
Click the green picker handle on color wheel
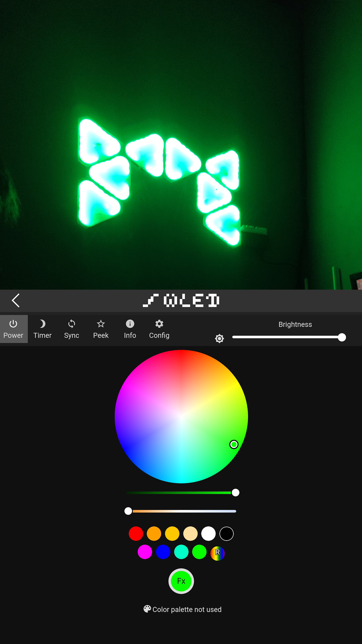pos(234,444)
